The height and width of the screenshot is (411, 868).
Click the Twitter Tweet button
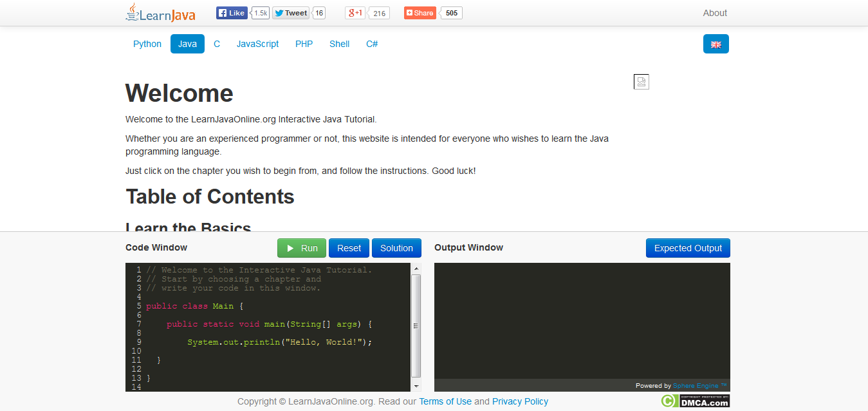[x=291, y=13]
